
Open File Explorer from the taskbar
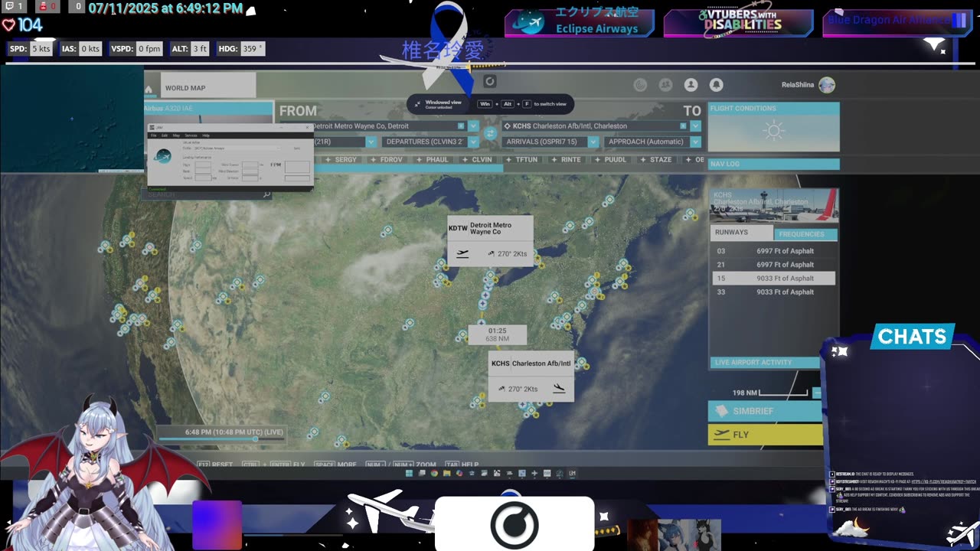(446, 474)
